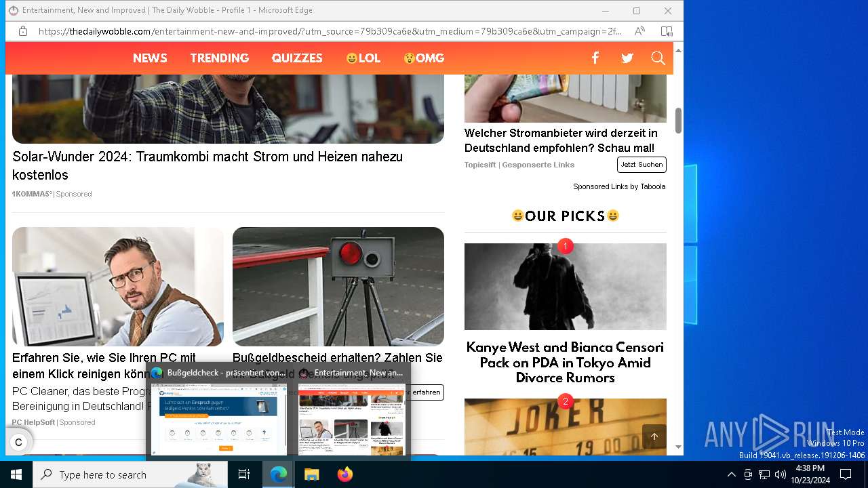Click the '1KOMMA5°' sponsor label
The image size is (868, 488).
click(32, 194)
